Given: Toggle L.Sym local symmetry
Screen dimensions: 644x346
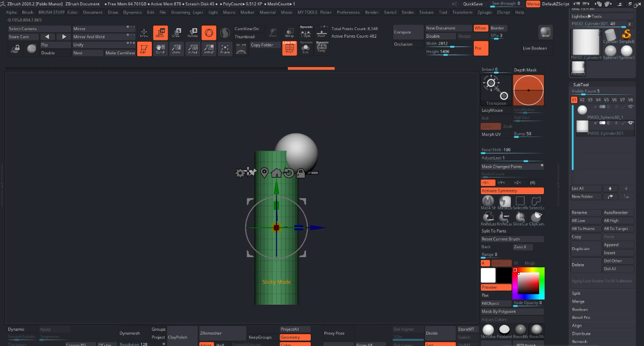Looking at the screenshot, I should pos(306,32).
